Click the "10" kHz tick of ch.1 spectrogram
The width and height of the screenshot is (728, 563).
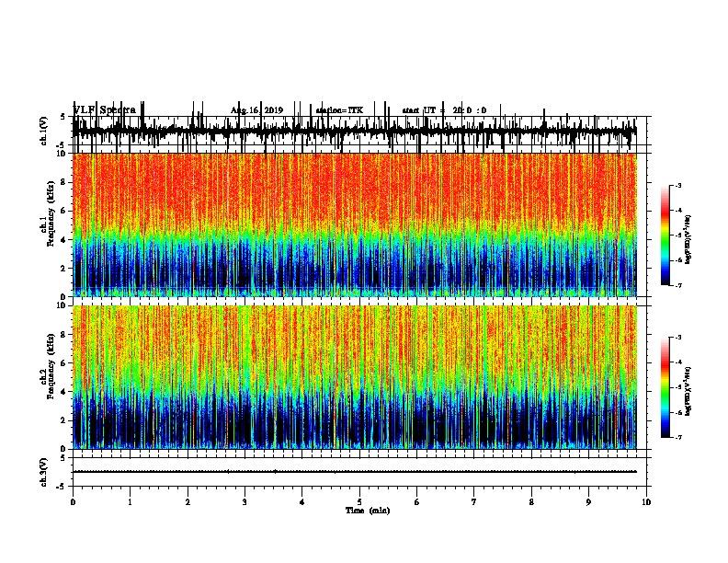coord(63,154)
